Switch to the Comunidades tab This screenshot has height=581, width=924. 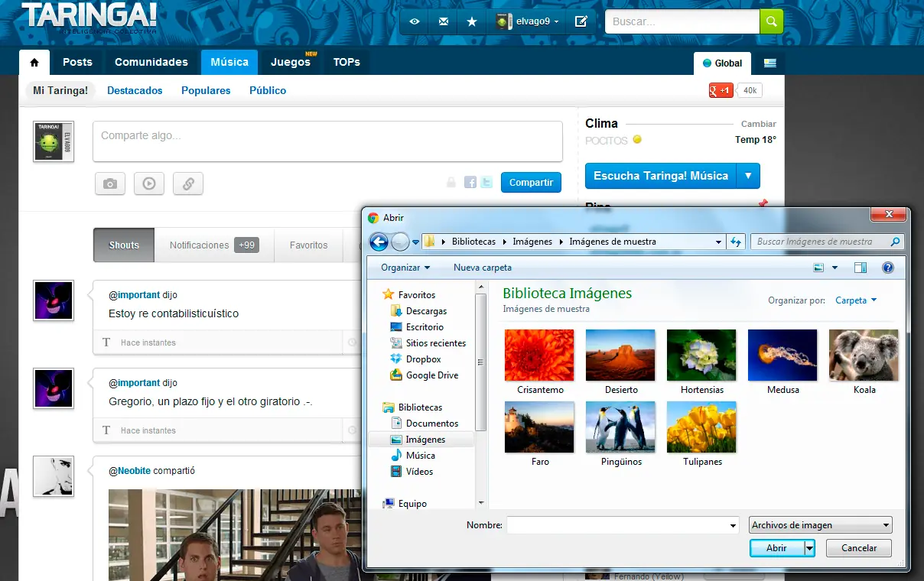click(x=151, y=62)
